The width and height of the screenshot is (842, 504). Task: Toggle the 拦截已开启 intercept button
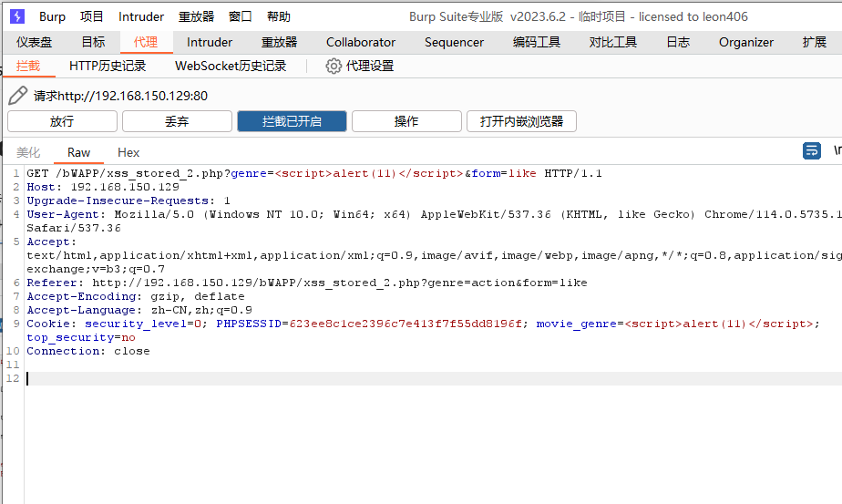[x=292, y=121]
